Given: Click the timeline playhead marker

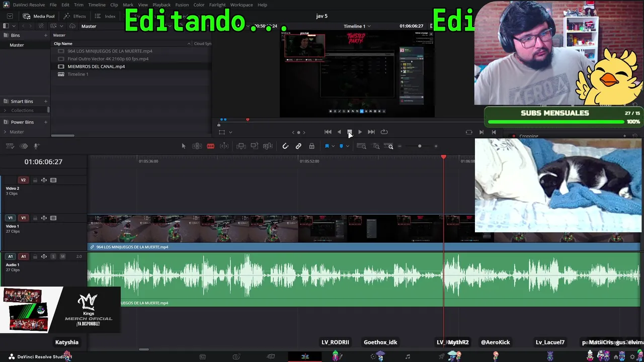Looking at the screenshot, I should 443,157.
